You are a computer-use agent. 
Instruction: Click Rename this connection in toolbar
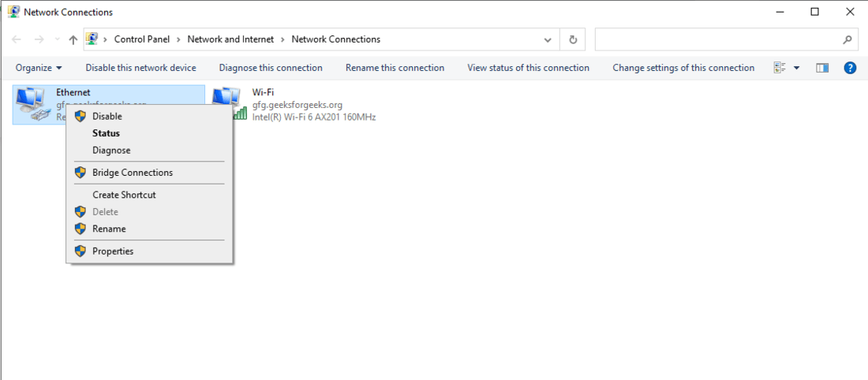395,68
